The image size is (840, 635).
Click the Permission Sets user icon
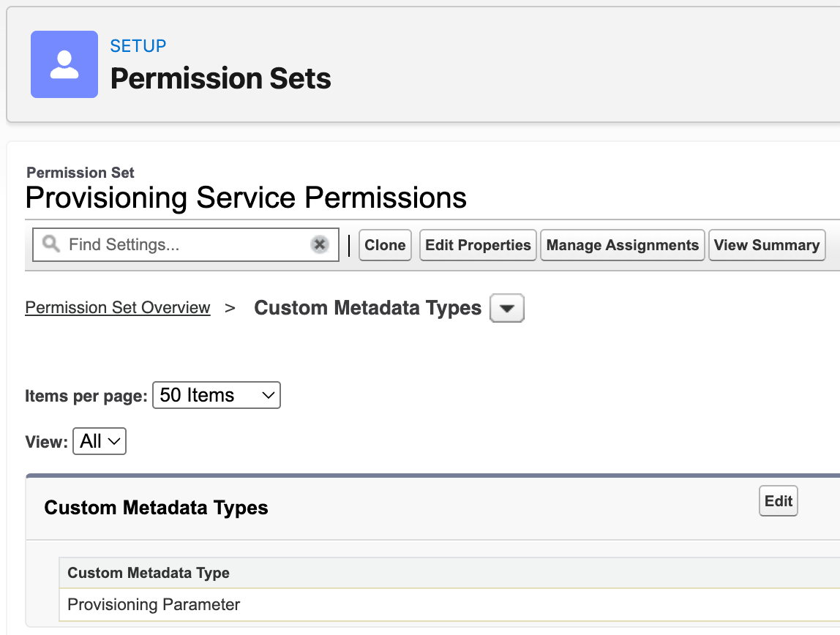pyautogui.click(x=64, y=64)
